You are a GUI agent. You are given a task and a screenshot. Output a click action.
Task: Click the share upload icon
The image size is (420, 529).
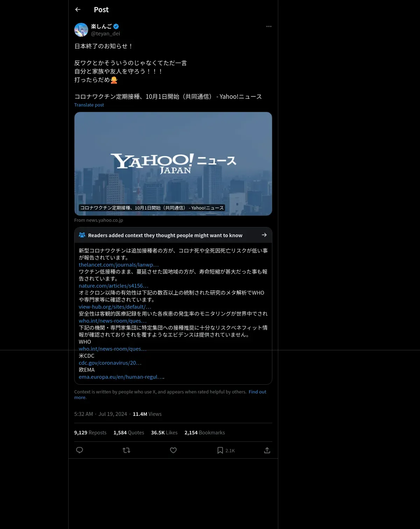(267, 450)
